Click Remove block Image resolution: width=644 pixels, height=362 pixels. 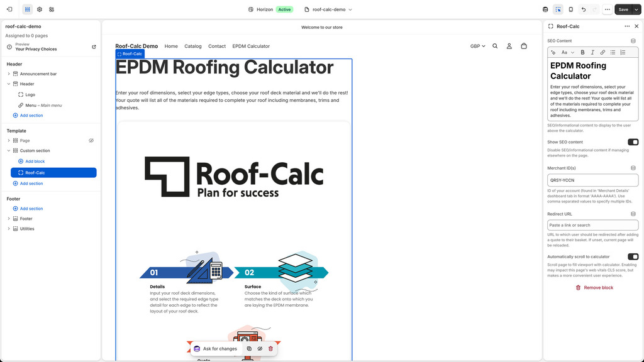coord(594,288)
